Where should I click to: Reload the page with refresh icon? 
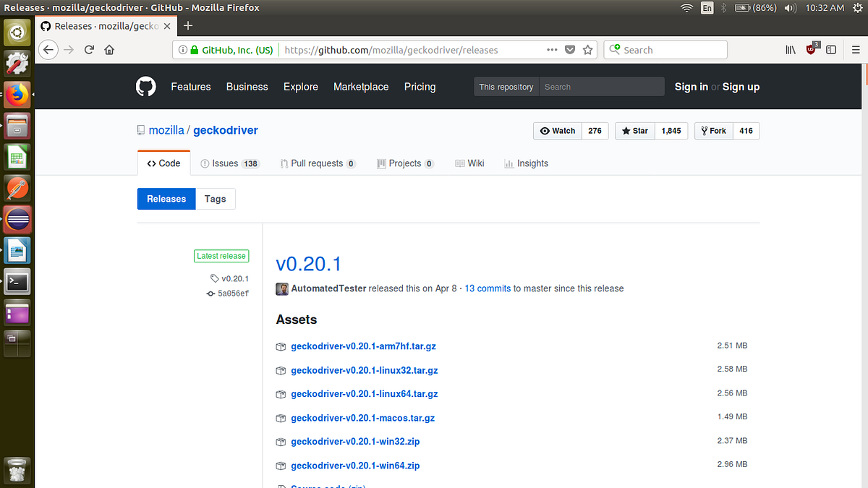[x=89, y=50]
